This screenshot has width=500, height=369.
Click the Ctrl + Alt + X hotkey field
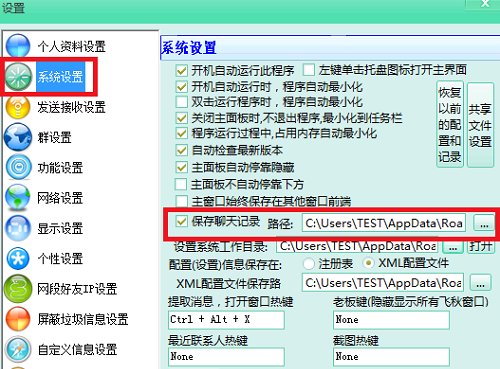(226, 320)
